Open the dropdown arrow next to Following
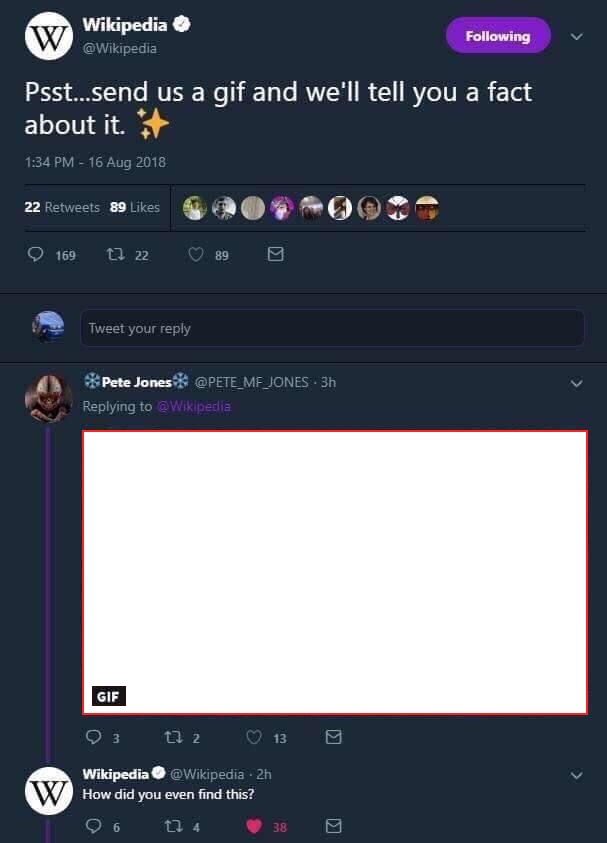This screenshot has height=843, width=607. pyautogui.click(x=576, y=37)
